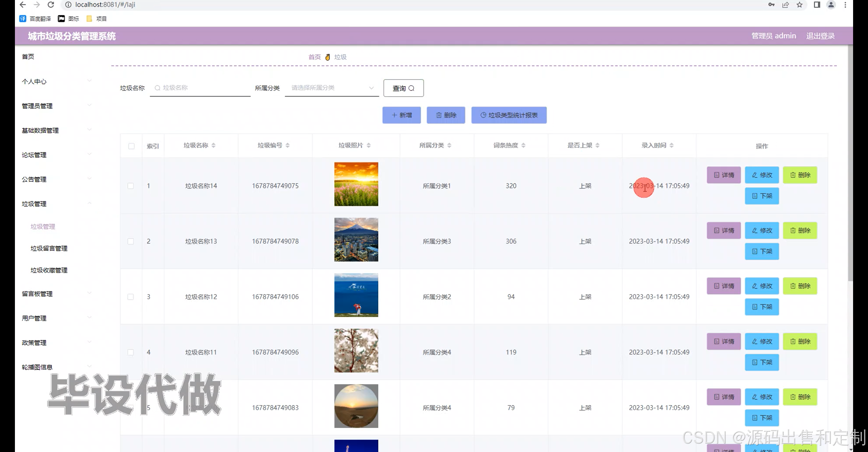This screenshot has width=868, height=452.
Task: Select the checkbox for row 垃圾名称12
Action: [x=131, y=297]
